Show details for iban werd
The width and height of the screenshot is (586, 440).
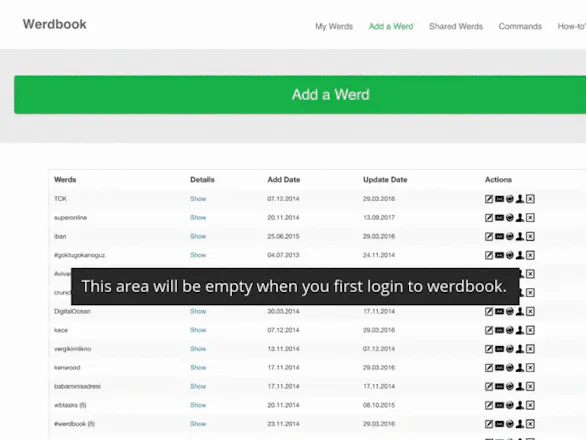tap(198, 236)
